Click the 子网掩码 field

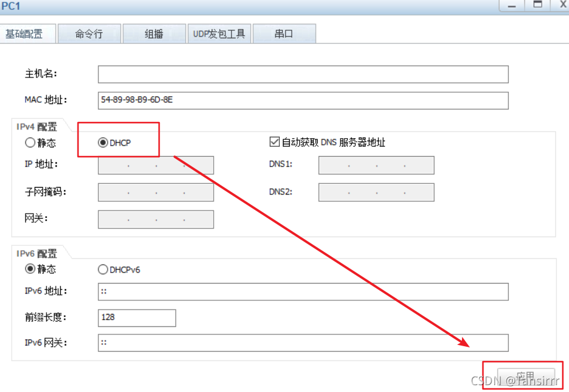155,193
